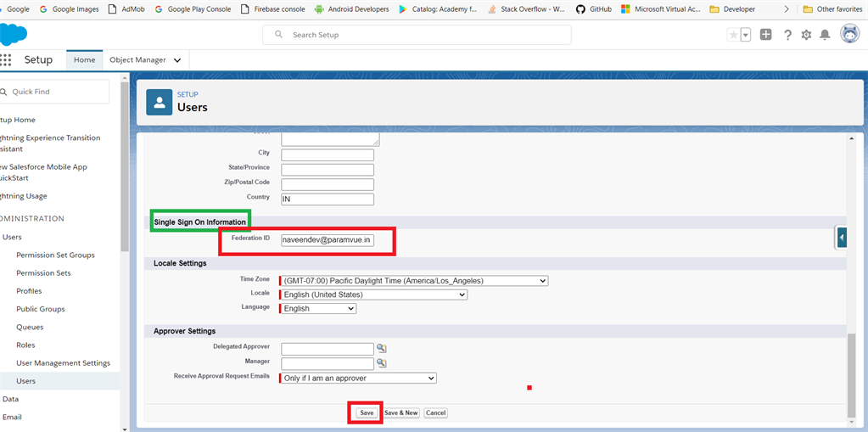868x432 pixels.
Task: Open Lightning Usage in sidebar
Action: tap(24, 196)
